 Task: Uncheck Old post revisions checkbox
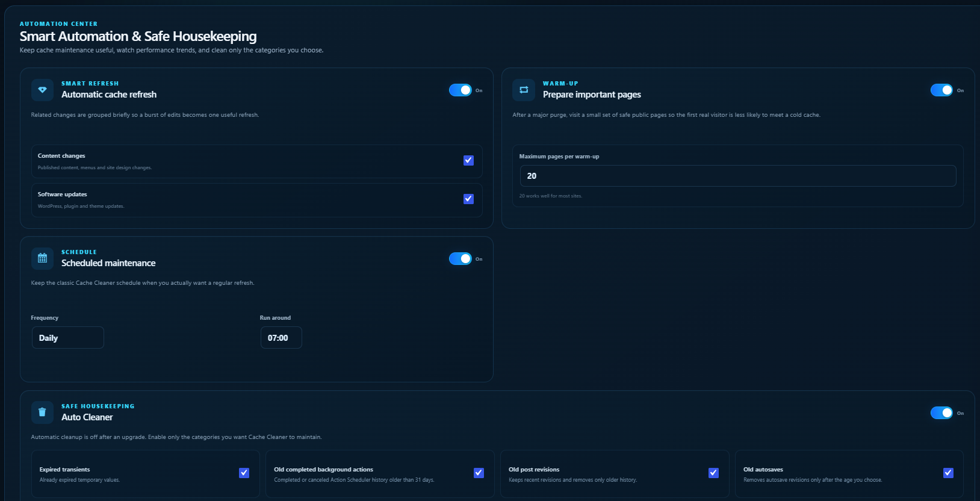[713, 473]
